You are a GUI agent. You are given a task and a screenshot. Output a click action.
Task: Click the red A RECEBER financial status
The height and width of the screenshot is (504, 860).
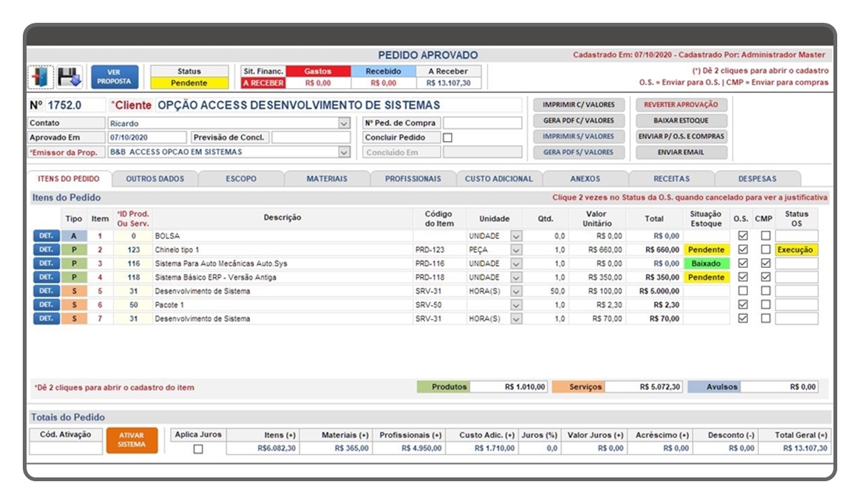click(263, 83)
